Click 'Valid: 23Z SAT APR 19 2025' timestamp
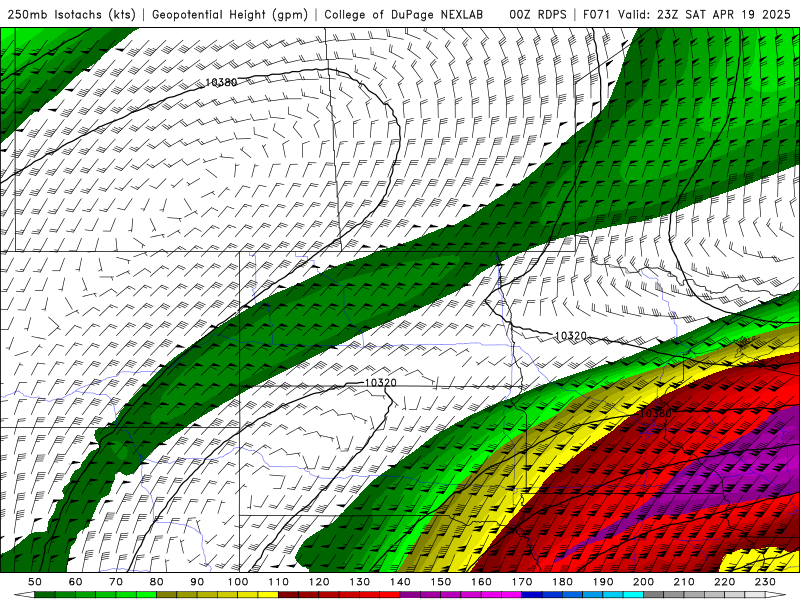Screen dimensions: 800x600 (704, 15)
